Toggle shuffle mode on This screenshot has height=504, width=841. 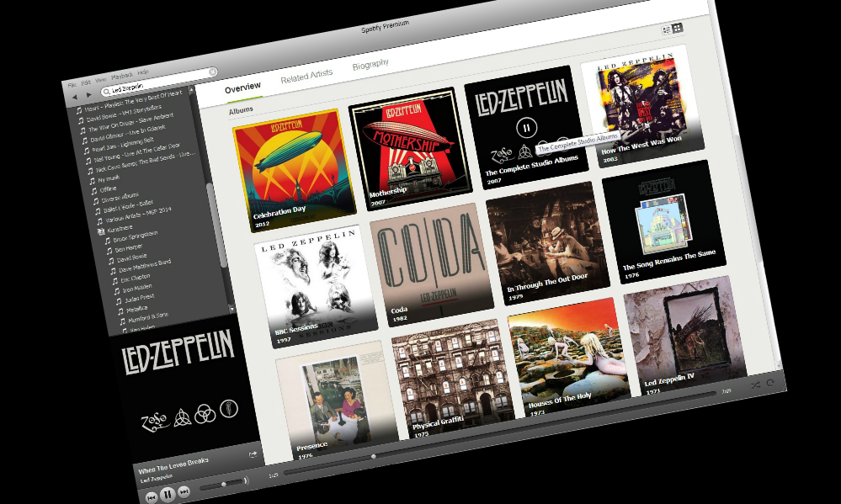(753, 385)
